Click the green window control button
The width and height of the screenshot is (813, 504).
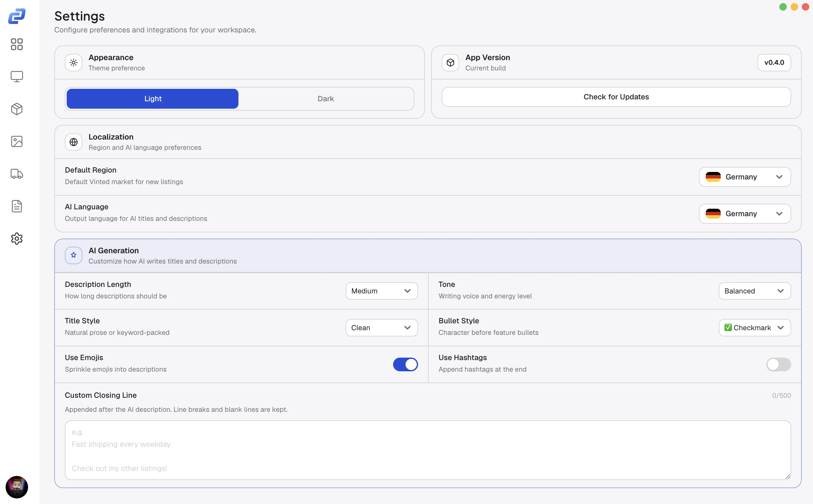coord(783,7)
